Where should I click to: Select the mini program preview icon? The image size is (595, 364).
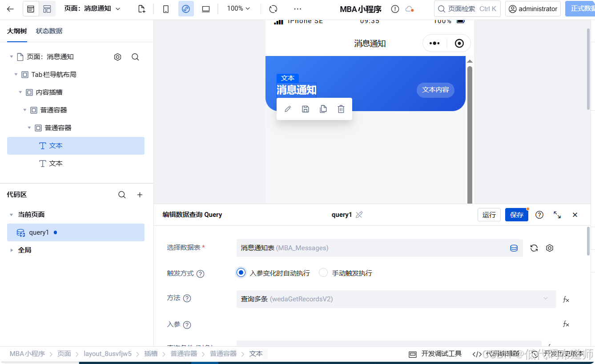(x=186, y=9)
